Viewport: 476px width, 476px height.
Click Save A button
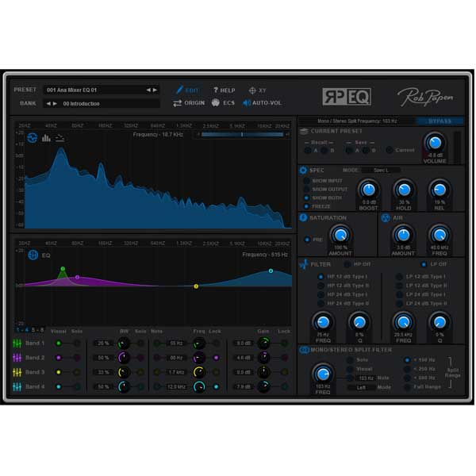349,150
